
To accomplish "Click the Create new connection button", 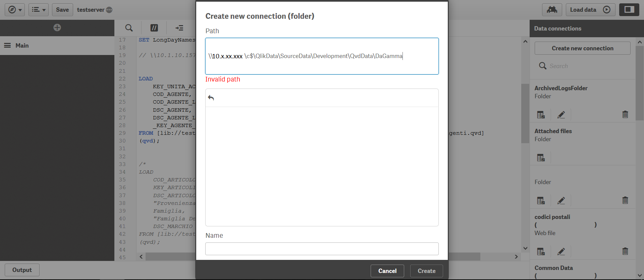I will (582, 48).
